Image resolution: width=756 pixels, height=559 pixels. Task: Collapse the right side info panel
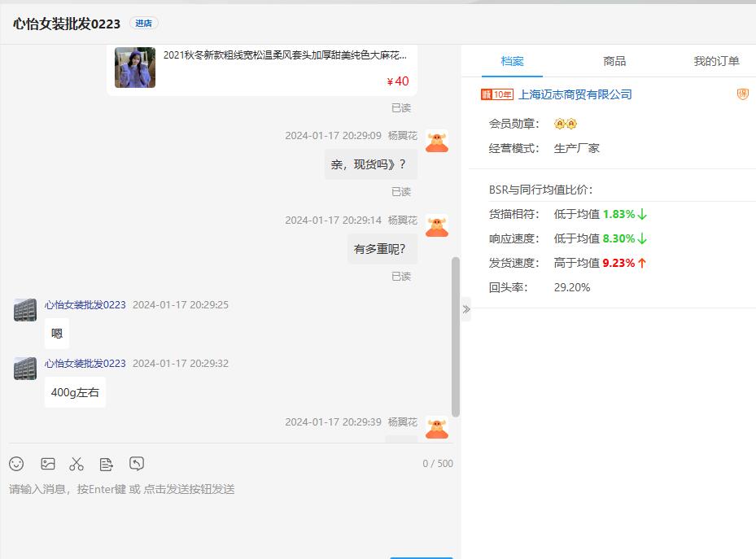[x=465, y=309]
